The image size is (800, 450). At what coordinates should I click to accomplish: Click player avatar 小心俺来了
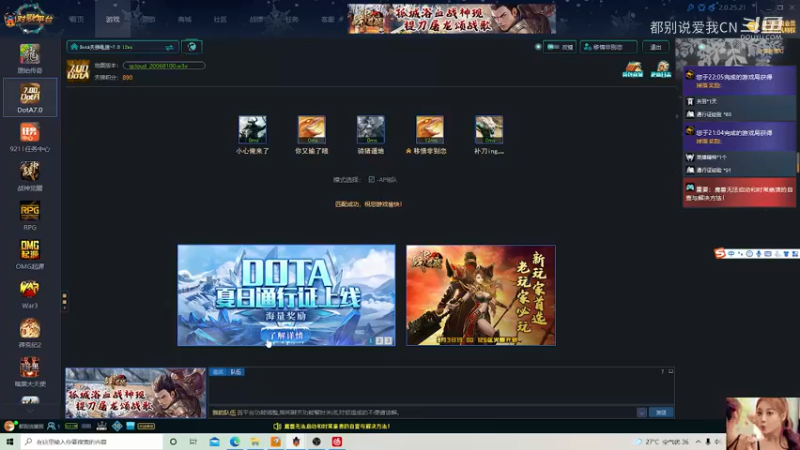pos(253,129)
